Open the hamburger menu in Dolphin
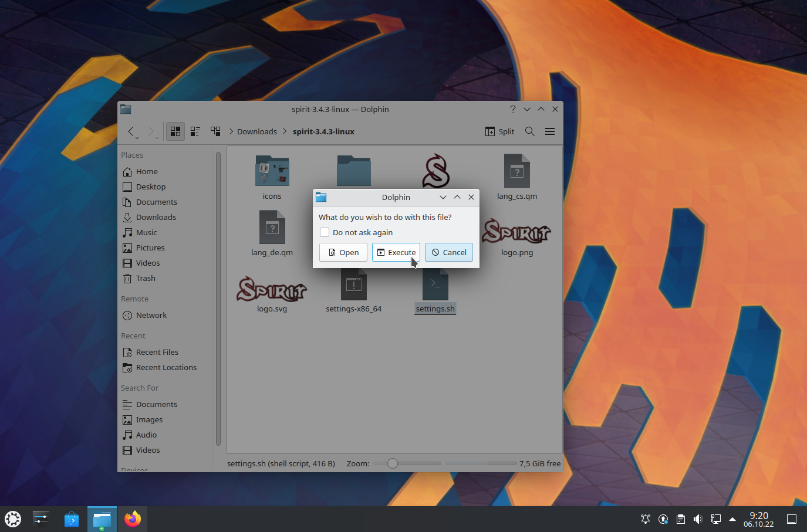Screen dimensions: 807x532 (550, 131)
